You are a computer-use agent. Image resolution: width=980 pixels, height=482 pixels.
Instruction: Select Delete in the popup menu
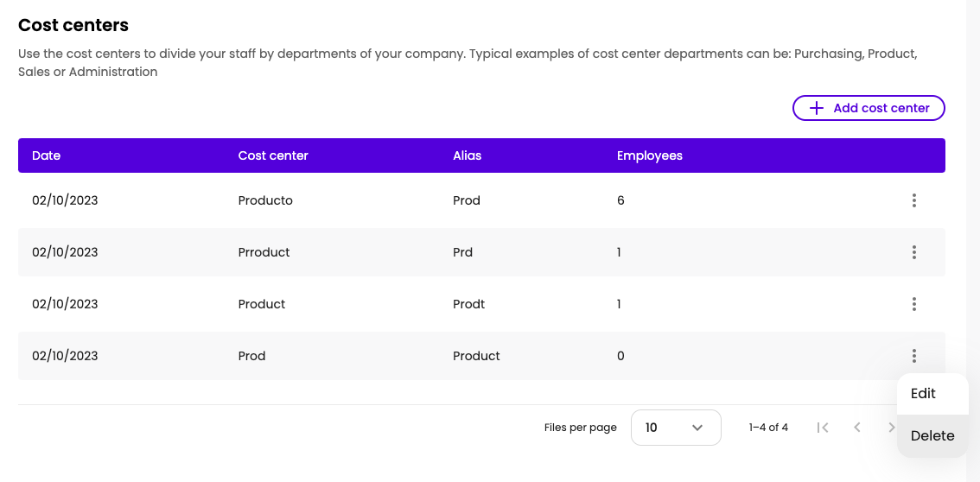(x=932, y=435)
